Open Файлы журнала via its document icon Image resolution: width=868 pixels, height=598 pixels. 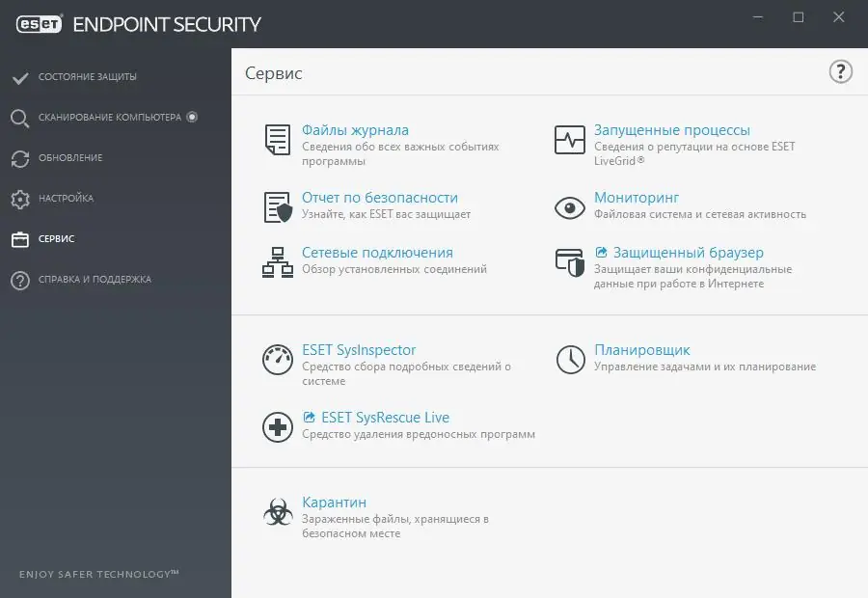pyautogui.click(x=277, y=140)
